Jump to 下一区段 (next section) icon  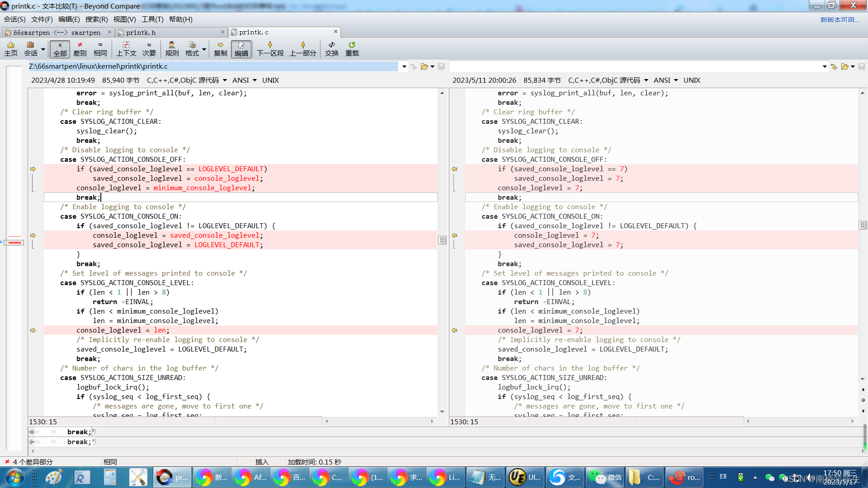pyautogui.click(x=270, y=48)
